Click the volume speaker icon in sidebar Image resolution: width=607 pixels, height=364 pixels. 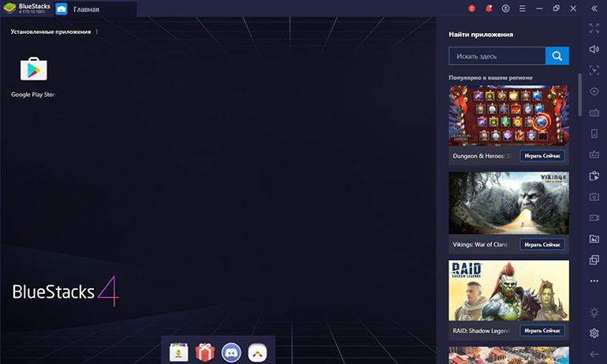pos(594,49)
